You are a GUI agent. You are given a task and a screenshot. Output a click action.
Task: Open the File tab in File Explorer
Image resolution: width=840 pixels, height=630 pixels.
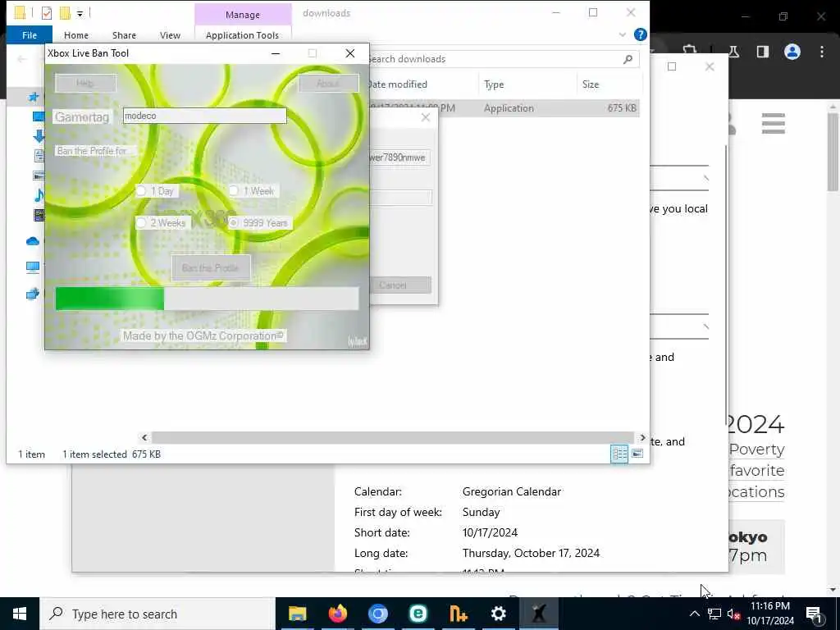point(30,35)
